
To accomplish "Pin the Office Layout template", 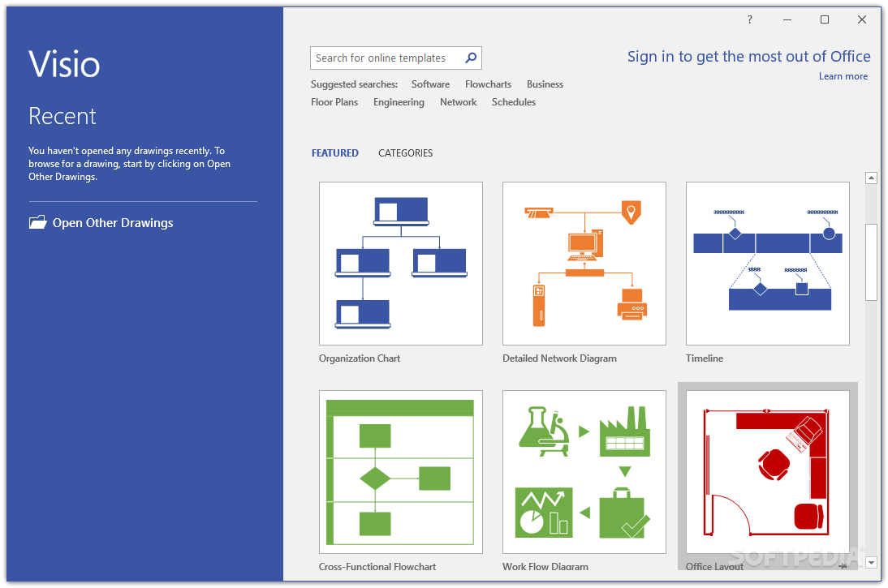I will [x=843, y=566].
